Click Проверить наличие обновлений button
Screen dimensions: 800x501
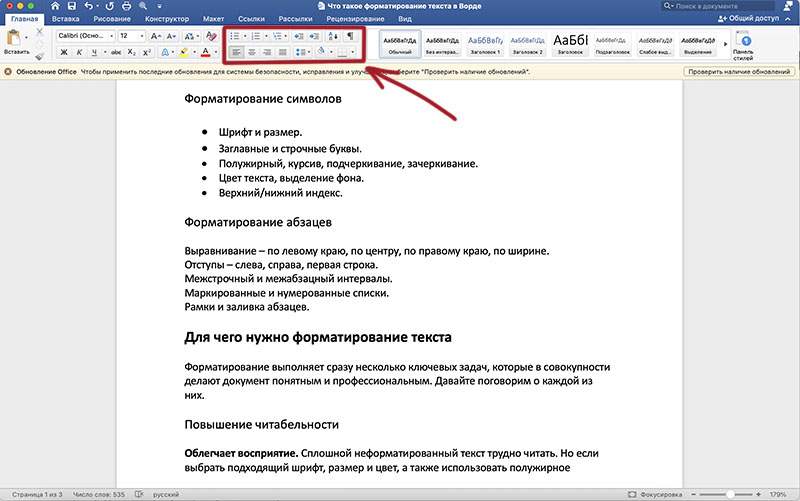tap(739, 72)
